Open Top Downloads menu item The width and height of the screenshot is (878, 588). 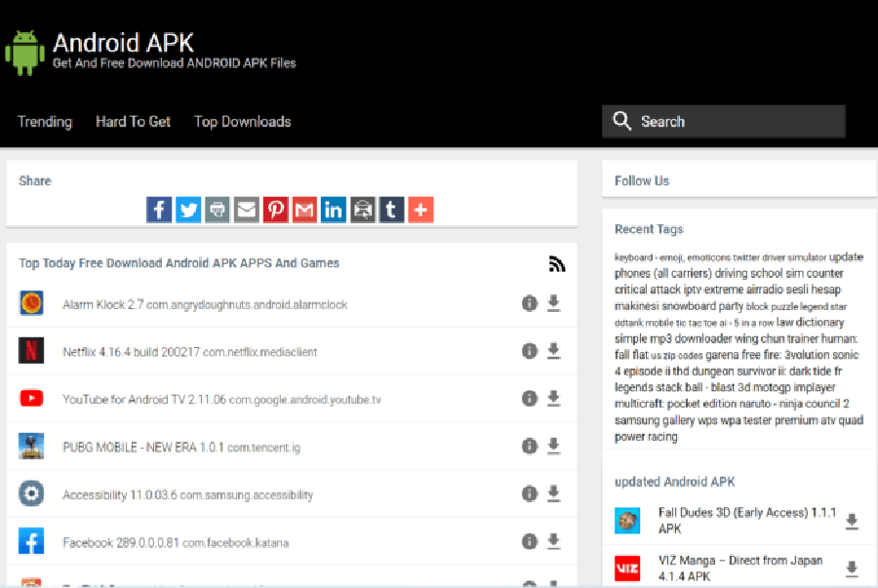[x=242, y=122]
